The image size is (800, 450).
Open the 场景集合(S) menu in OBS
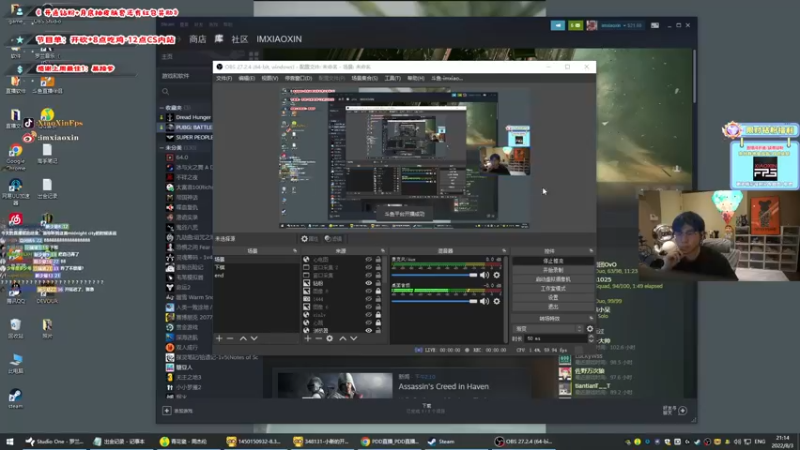click(x=364, y=78)
